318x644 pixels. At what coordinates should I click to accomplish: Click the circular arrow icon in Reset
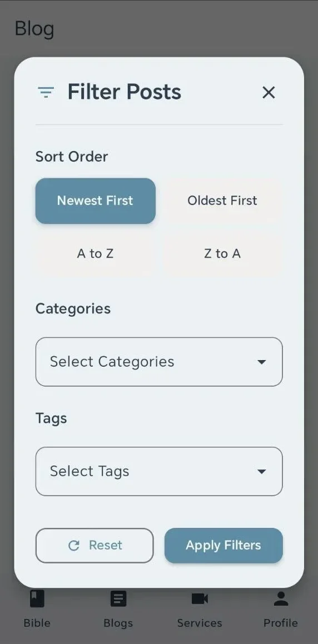[73, 546]
